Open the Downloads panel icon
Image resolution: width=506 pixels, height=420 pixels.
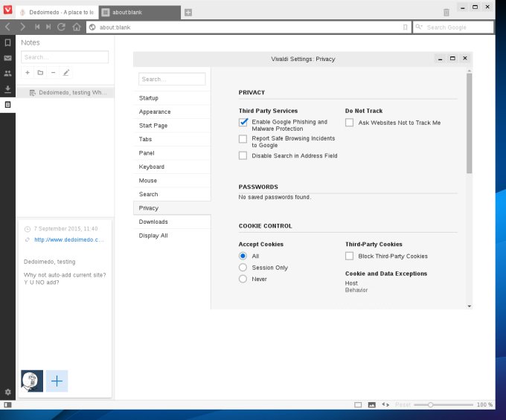[x=7, y=89]
